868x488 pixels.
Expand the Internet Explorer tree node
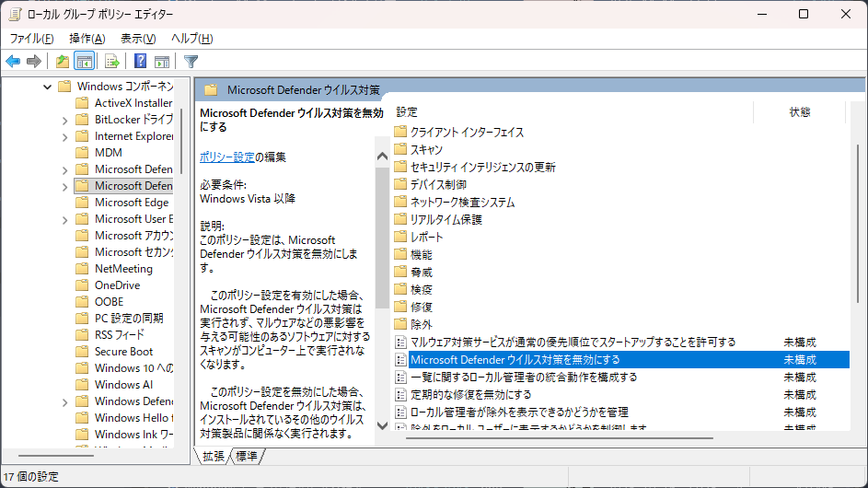point(64,136)
